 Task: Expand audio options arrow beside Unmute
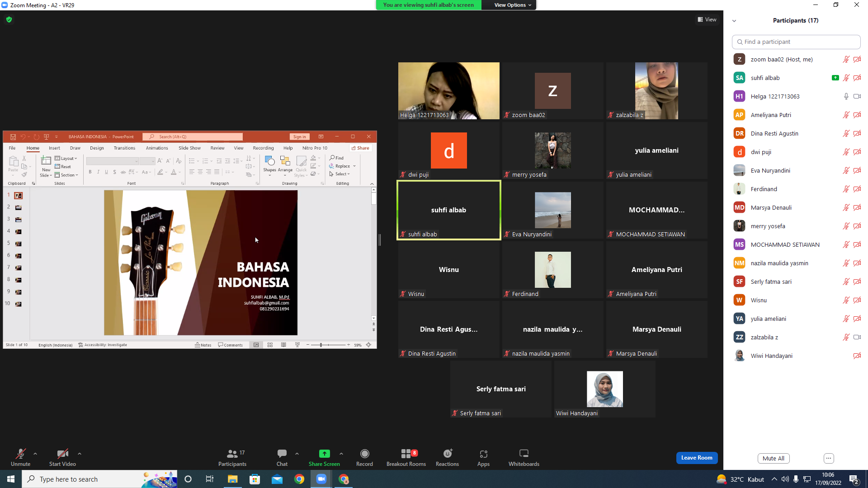click(35, 454)
